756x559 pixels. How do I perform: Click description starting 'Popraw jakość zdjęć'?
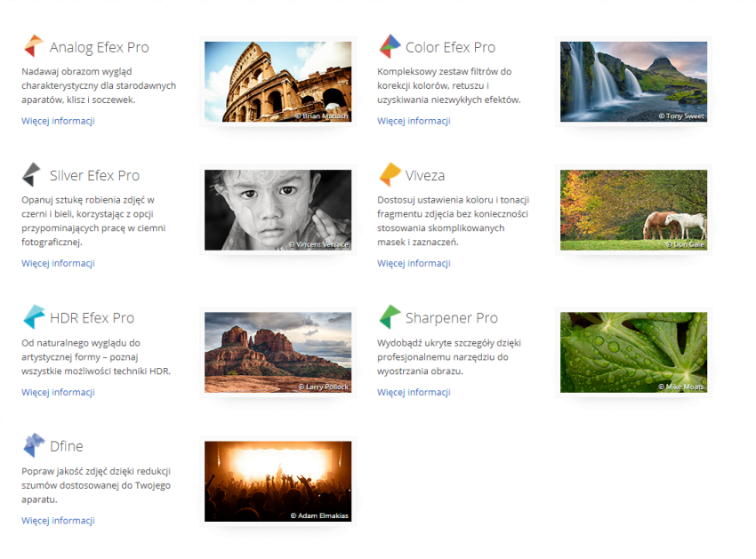pos(96,485)
